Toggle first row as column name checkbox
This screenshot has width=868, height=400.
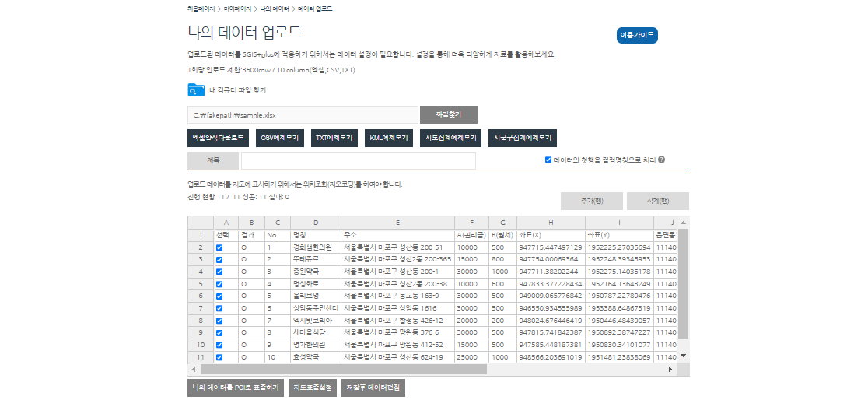coord(548,160)
